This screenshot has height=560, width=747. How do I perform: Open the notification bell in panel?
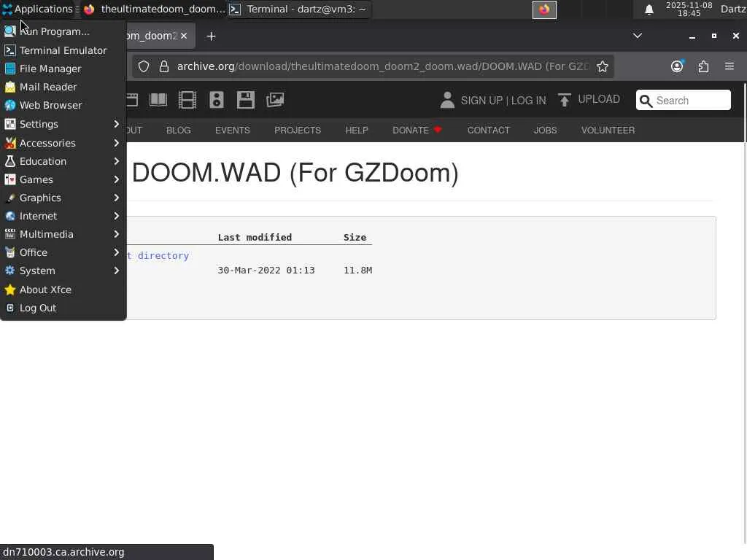649,9
